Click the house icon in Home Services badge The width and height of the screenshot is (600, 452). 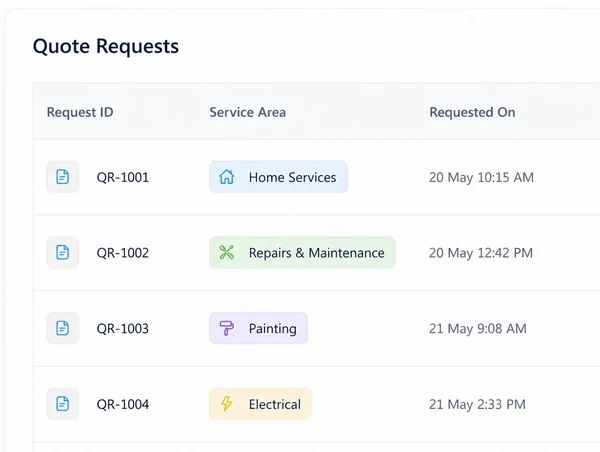[x=227, y=177]
